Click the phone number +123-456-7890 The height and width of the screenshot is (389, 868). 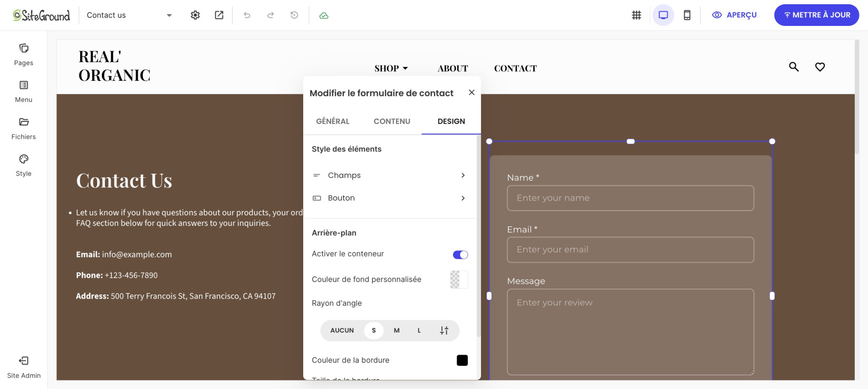[131, 276]
